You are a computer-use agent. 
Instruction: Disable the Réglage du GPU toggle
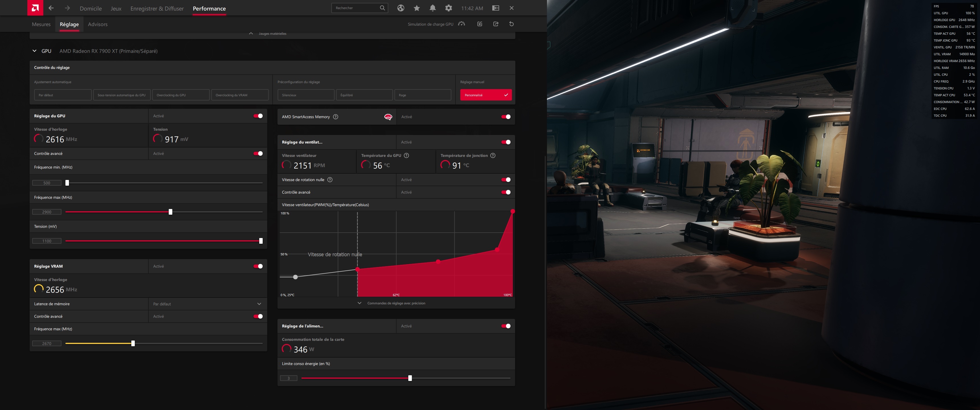[x=258, y=116]
